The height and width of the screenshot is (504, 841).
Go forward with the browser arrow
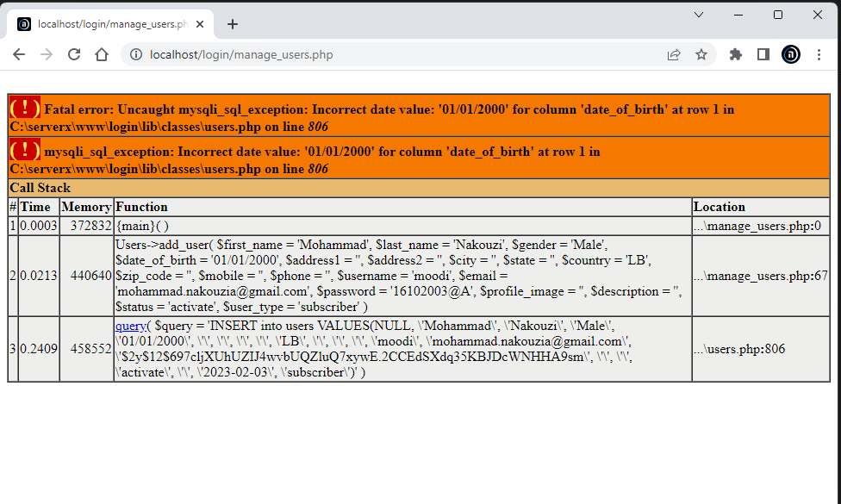(x=47, y=54)
